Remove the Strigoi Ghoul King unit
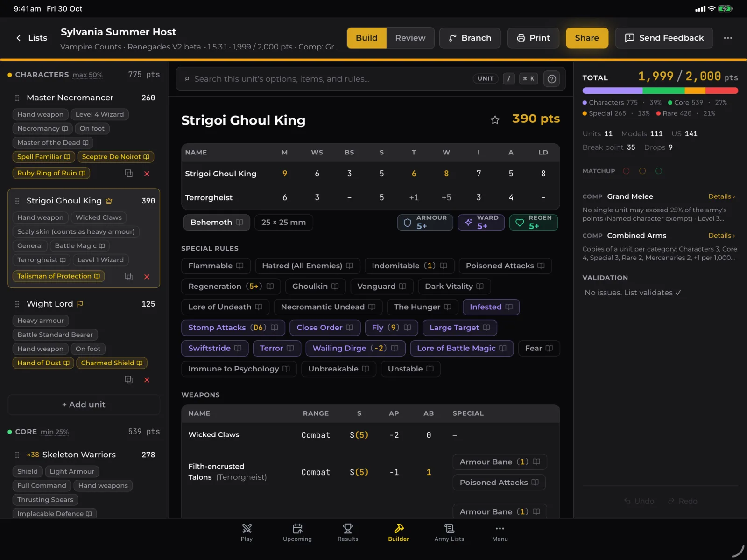Screen dimensions: 747x560 point(147,276)
